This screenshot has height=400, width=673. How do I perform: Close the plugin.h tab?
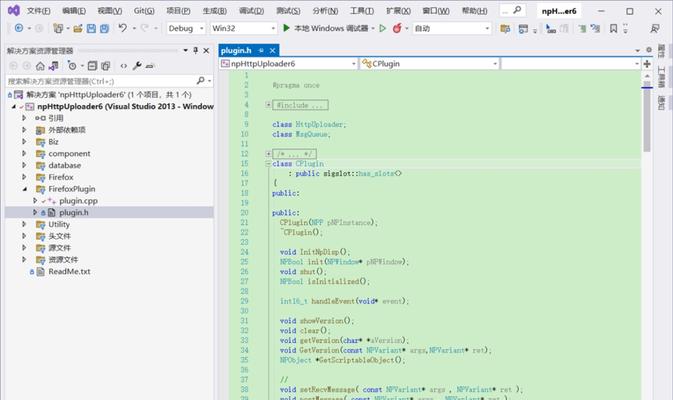(272, 51)
